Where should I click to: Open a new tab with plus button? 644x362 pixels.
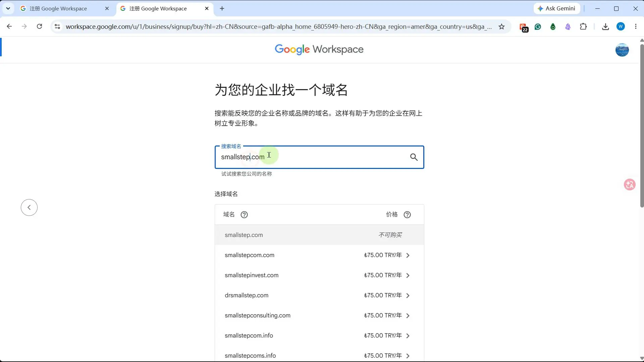click(x=222, y=9)
